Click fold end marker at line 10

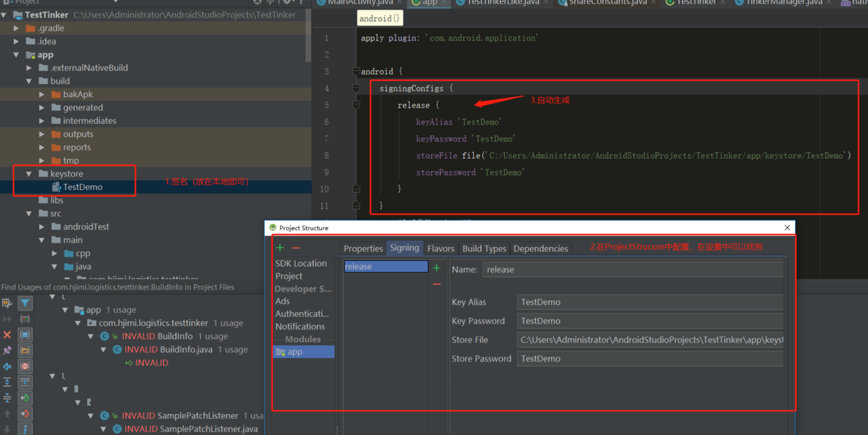[x=356, y=189]
